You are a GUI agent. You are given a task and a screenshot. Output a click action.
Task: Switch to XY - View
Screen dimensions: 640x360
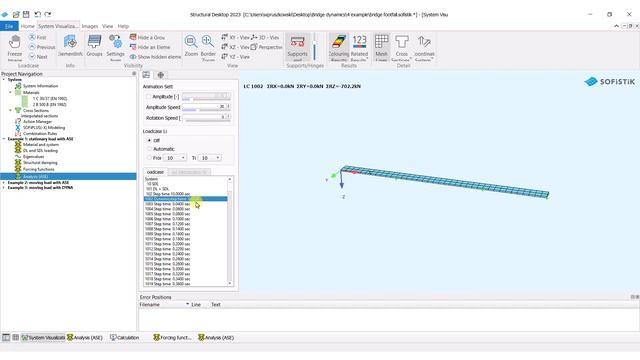point(235,37)
